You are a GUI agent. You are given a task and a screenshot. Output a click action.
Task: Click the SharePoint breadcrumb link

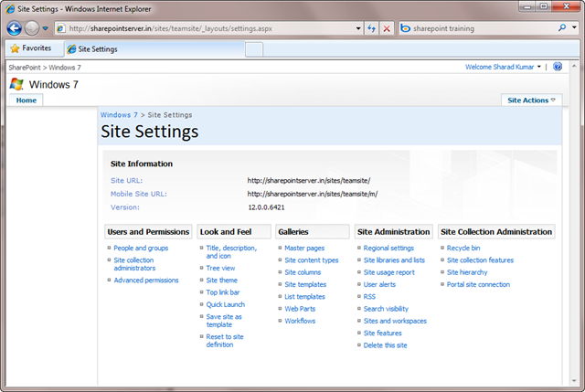[x=25, y=68]
